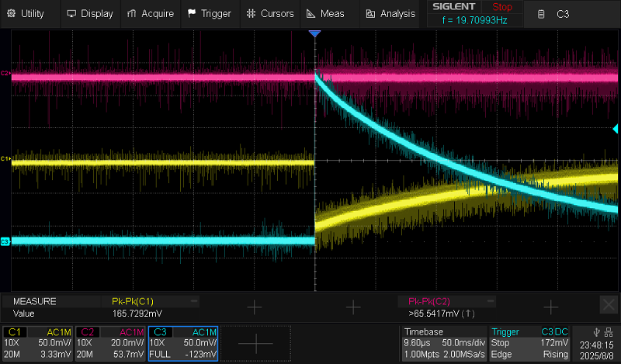The image size is (621, 364).
Task: Open the Acquire settings menu
Action: (x=151, y=13)
